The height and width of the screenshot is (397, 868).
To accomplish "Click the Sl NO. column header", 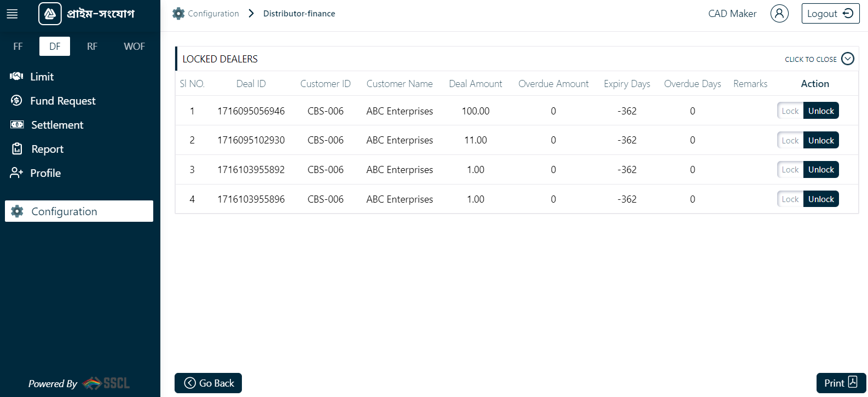I will point(192,84).
